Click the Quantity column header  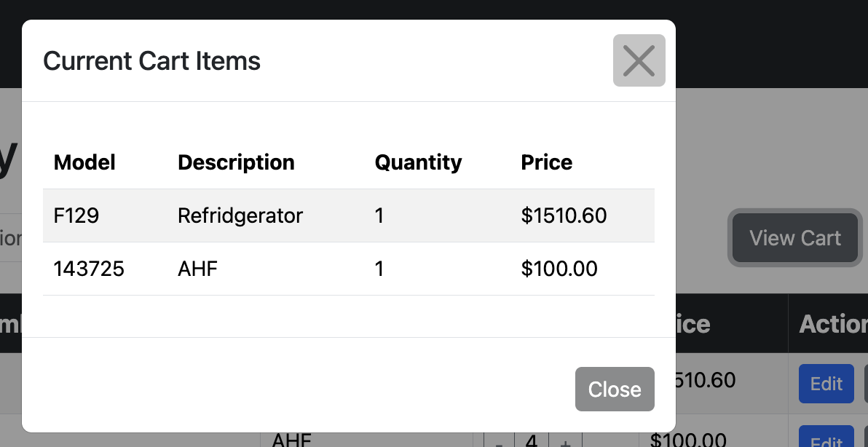click(x=418, y=162)
